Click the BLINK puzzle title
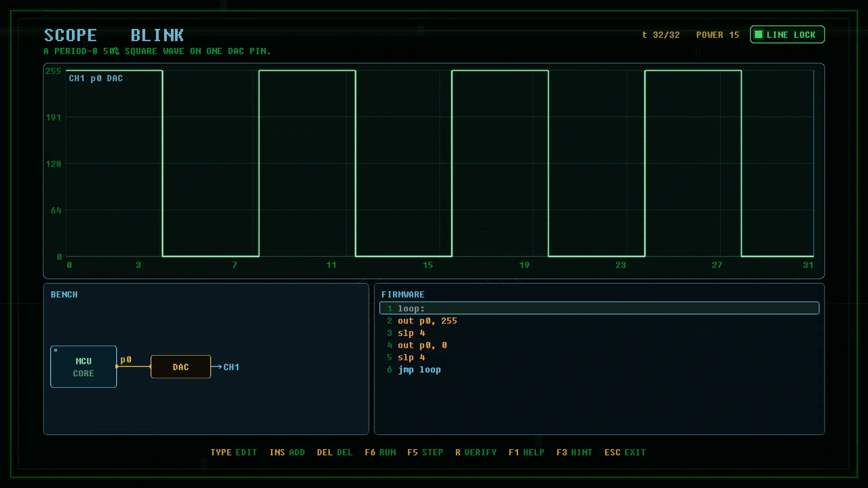The width and height of the screenshot is (868, 488). (x=157, y=35)
